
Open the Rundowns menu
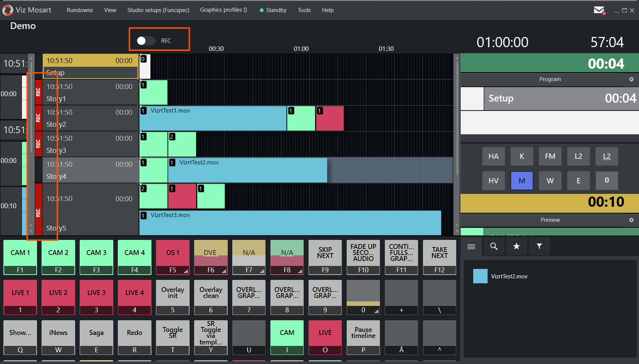pos(80,10)
